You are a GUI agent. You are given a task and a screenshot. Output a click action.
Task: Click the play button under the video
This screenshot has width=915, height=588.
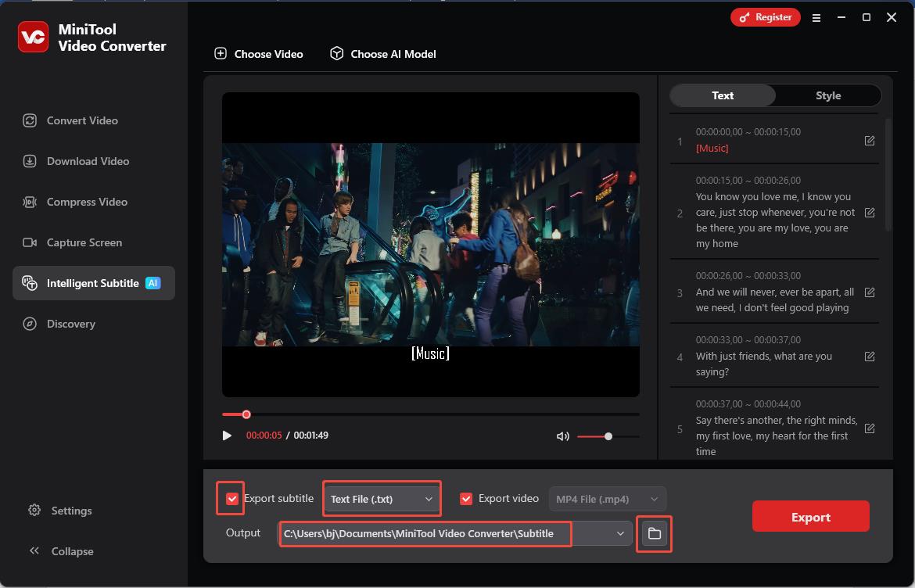coord(227,436)
